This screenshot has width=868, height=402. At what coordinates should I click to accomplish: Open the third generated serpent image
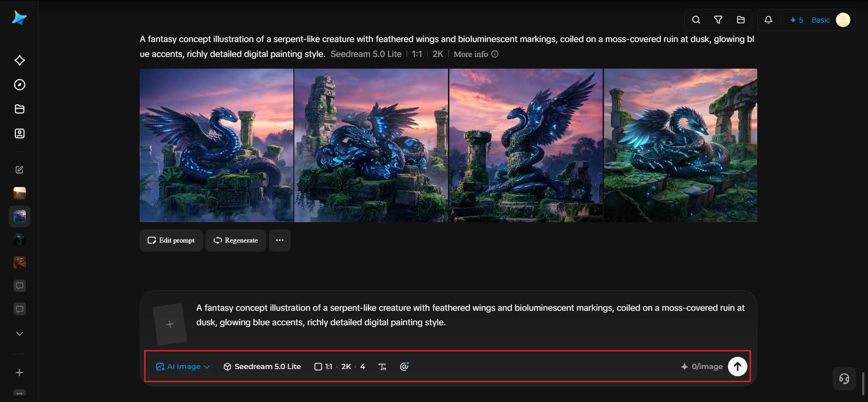pyautogui.click(x=526, y=145)
